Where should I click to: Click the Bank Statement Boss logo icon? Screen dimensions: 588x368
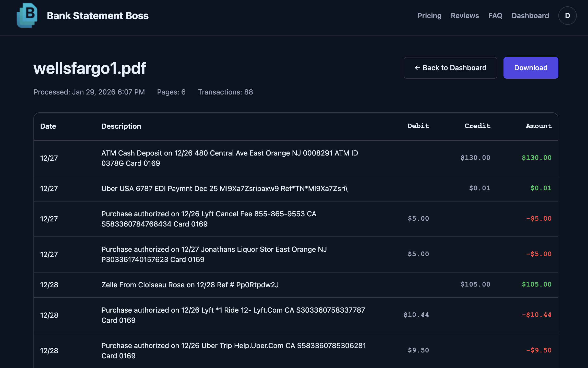[x=27, y=16]
